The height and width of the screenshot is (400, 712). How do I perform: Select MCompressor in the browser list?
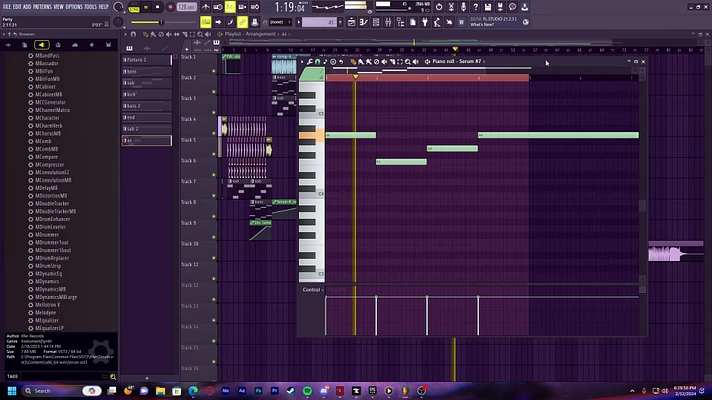coord(49,164)
